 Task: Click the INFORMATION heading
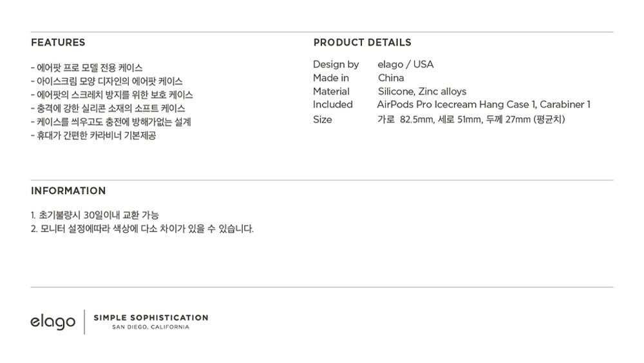click(68, 191)
